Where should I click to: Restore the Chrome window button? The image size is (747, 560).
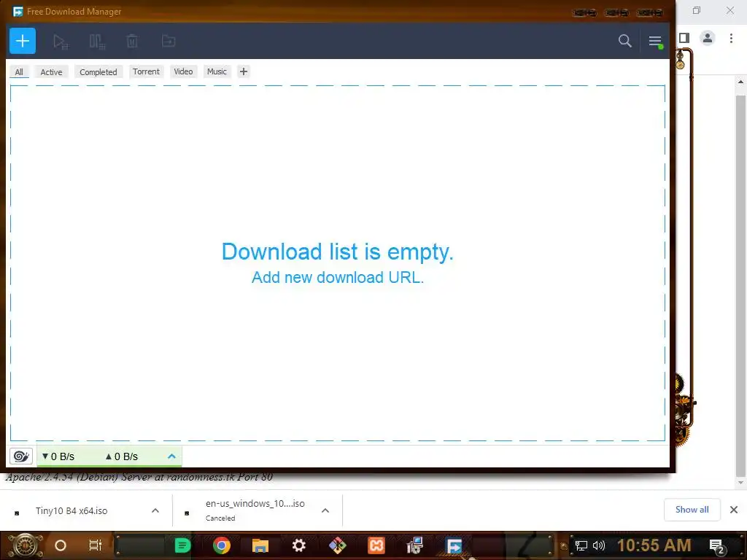click(697, 10)
